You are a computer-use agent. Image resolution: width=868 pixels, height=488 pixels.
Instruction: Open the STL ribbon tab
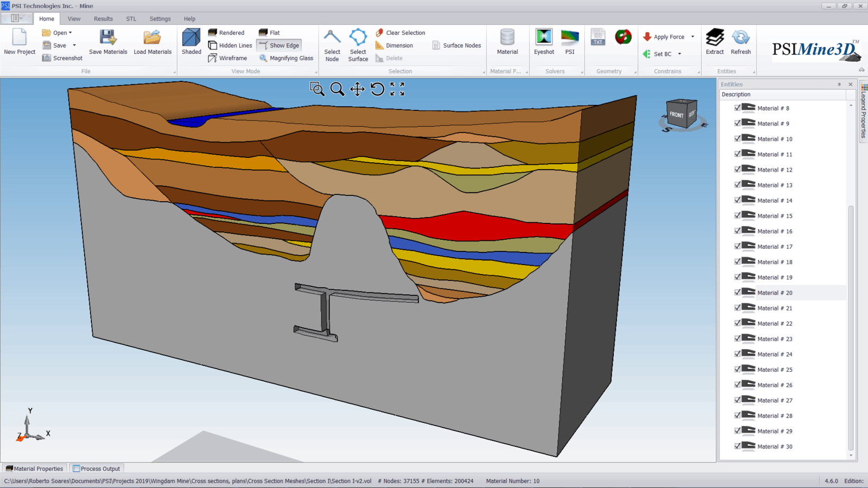[x=131, y=18]
